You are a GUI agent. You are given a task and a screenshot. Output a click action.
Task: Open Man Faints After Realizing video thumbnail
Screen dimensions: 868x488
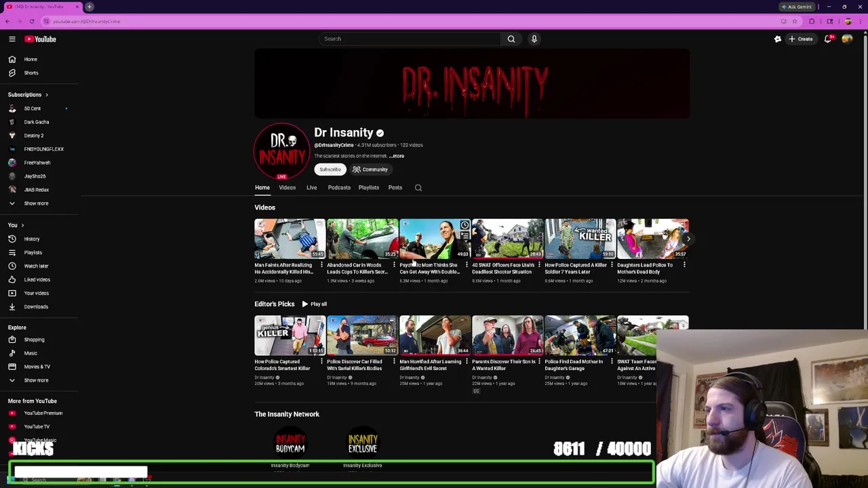290,239
